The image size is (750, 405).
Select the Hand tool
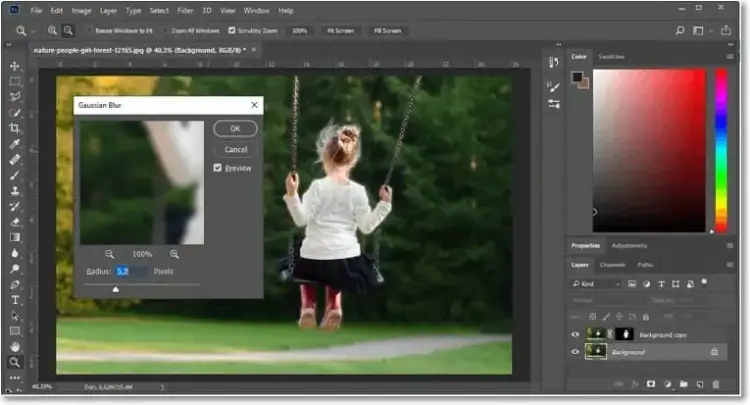click(x=15, y=346)
